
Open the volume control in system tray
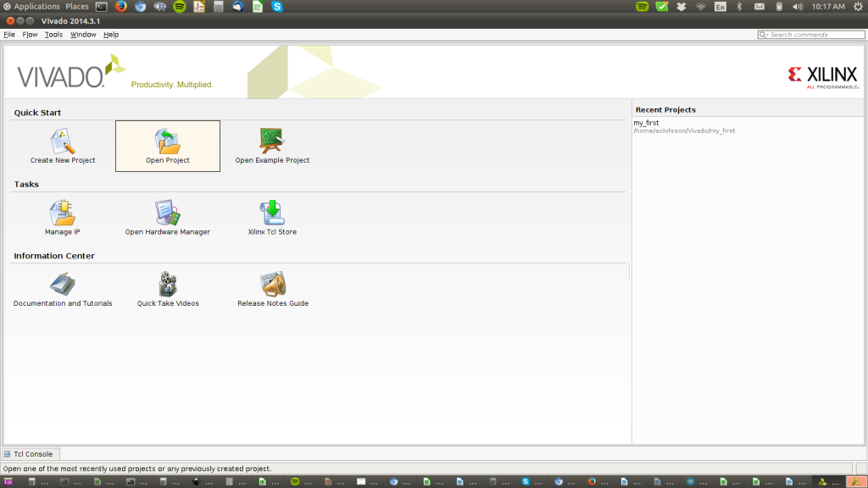797,7
